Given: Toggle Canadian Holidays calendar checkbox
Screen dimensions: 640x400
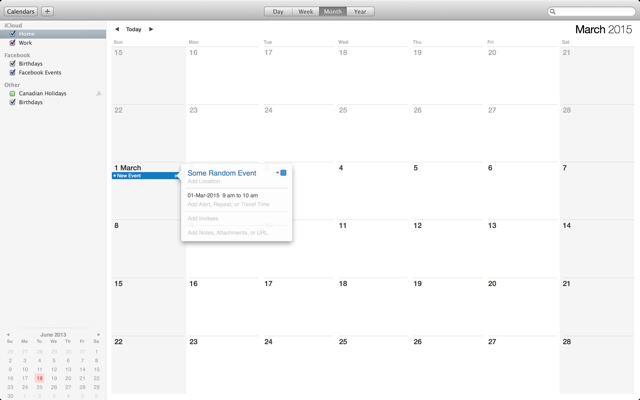Looking at the screenshot, I should click(13, 93).
